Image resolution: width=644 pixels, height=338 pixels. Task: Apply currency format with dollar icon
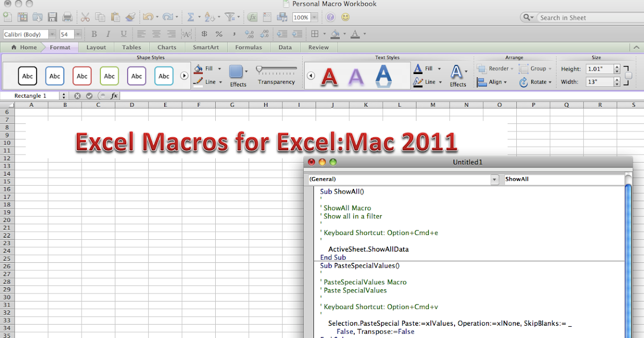[x=204, y=34]
